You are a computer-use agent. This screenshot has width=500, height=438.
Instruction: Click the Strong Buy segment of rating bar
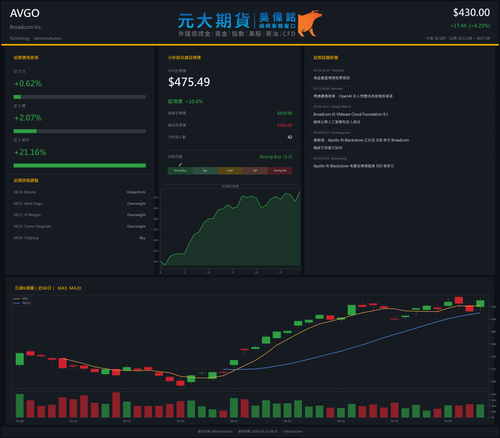pyautogui.click(x=180, y=171)
